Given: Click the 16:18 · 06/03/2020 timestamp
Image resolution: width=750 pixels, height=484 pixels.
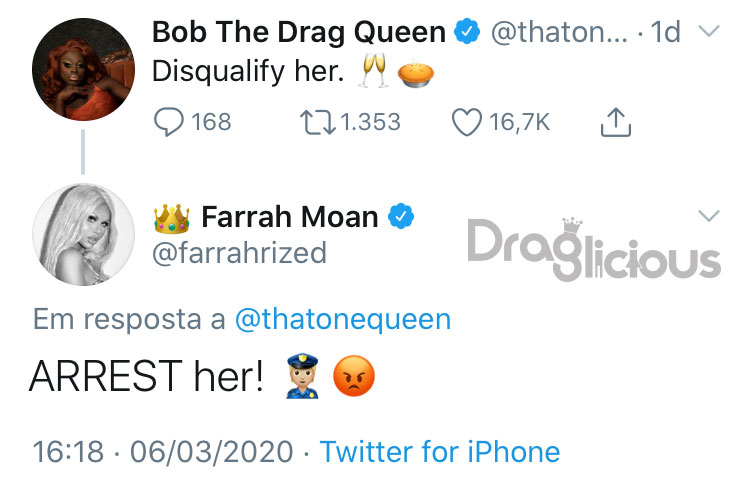Looking at the screenshot, I should coord(163,451).
